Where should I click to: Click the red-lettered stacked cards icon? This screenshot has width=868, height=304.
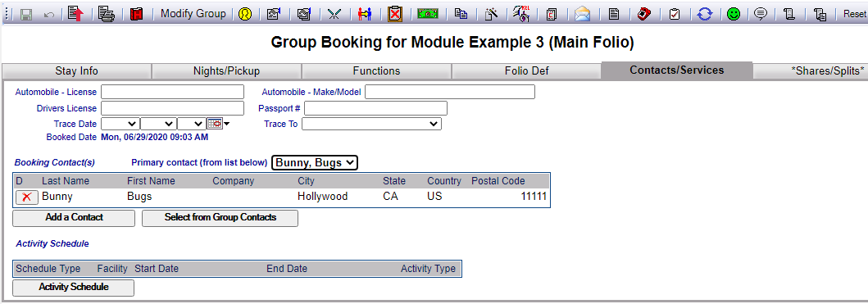[x=552, y=15]
